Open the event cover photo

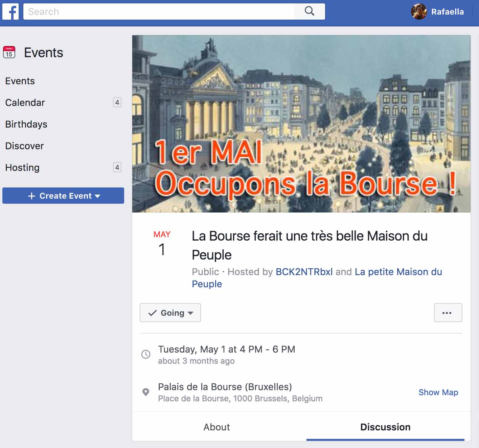[x=301, y=124]
